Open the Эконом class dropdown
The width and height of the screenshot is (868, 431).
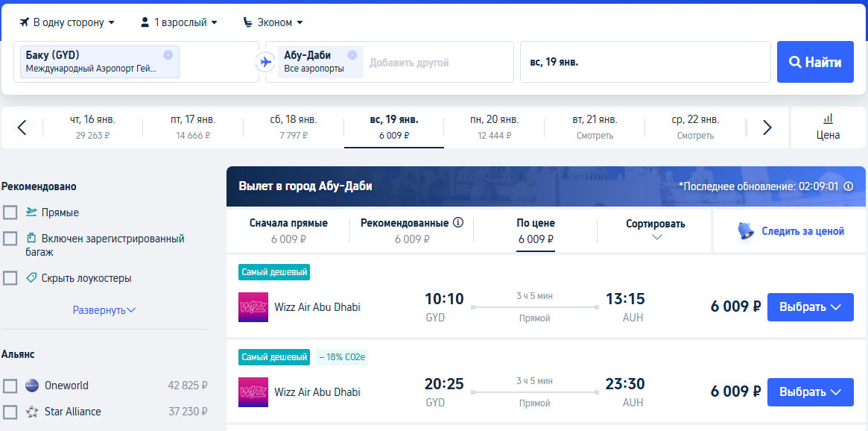(273, 22)
